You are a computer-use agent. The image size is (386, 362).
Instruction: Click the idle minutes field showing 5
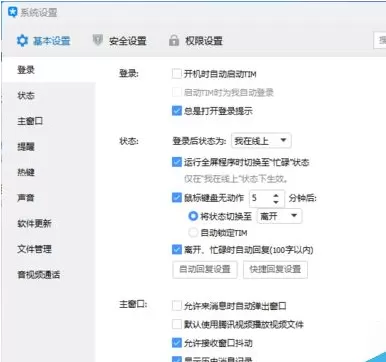(261, 198)
